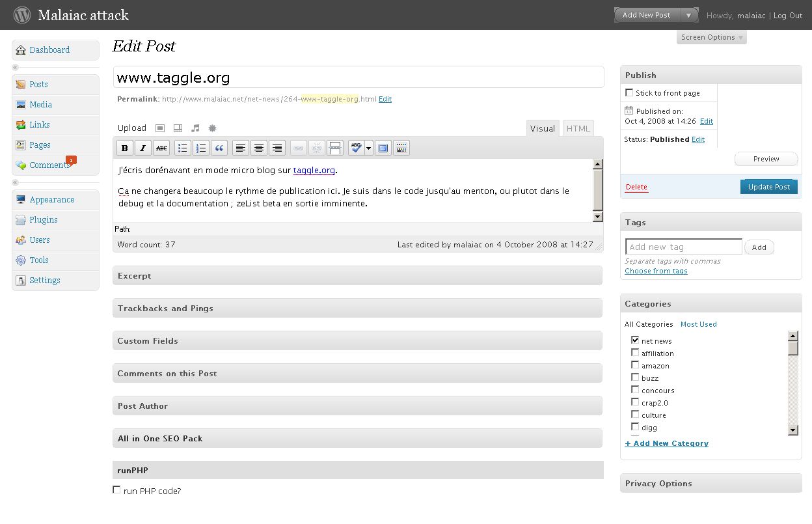Uncheck the net news category

[635, 340]
